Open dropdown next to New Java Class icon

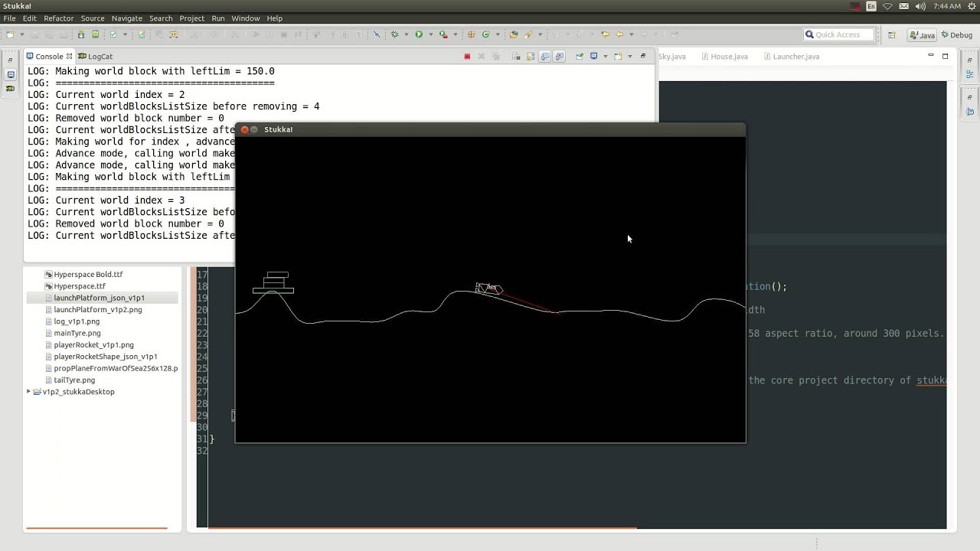pyautogui.click(x=498, y=34)
